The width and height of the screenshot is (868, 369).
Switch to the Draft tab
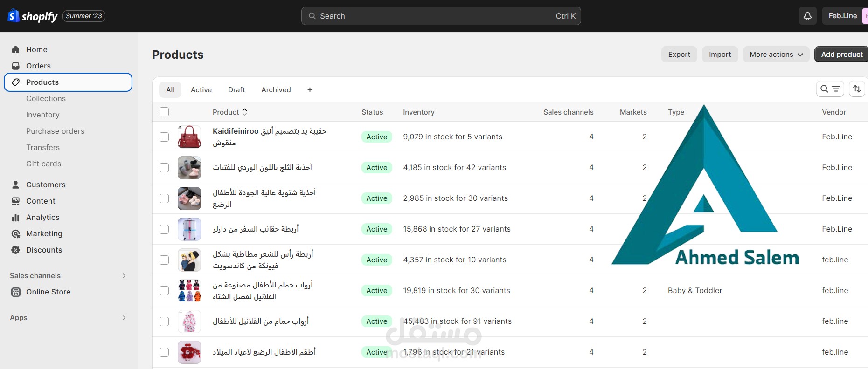(x=236, y=89)
